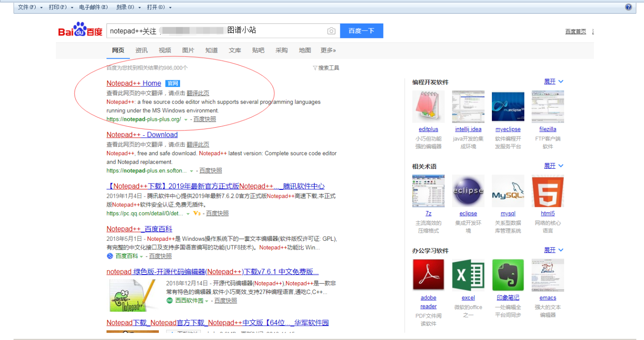Click the Baidu search input field
The image size is (644, 340).
pyautogui.click(x=223, y=31)
